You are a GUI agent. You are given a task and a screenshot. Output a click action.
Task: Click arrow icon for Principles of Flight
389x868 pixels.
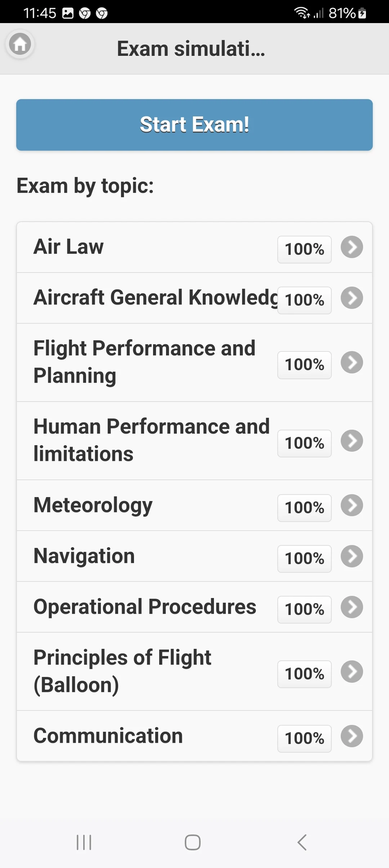(352, 672)
